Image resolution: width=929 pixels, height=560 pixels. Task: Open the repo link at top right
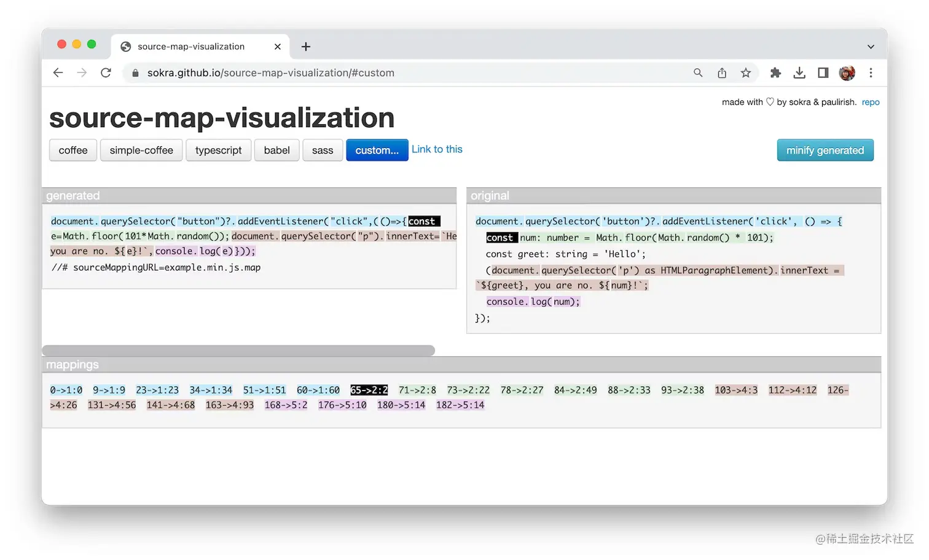871,102
